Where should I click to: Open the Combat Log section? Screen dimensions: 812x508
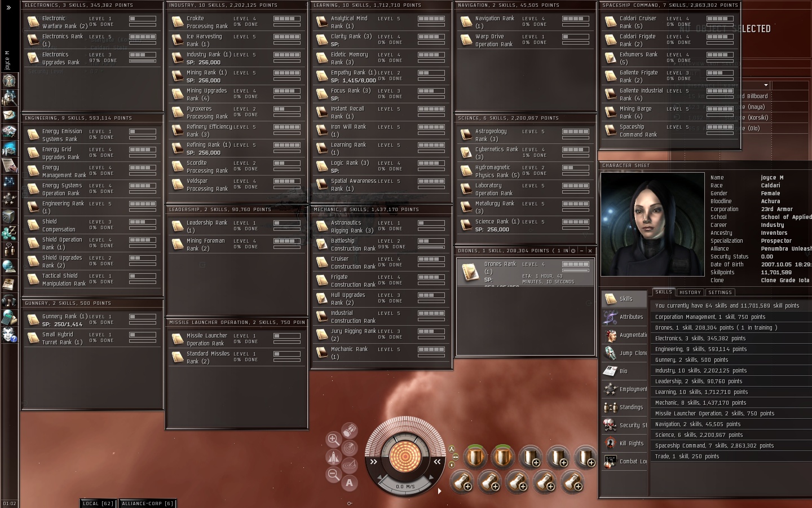[x=625, y=462]
